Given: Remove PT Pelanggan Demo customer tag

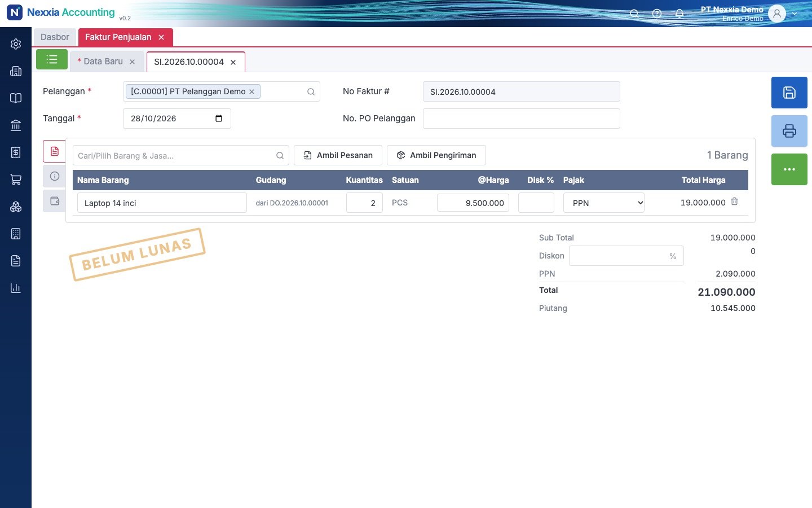Looking at the screenshot, I should pyautogui.click(x=252, y=91).
